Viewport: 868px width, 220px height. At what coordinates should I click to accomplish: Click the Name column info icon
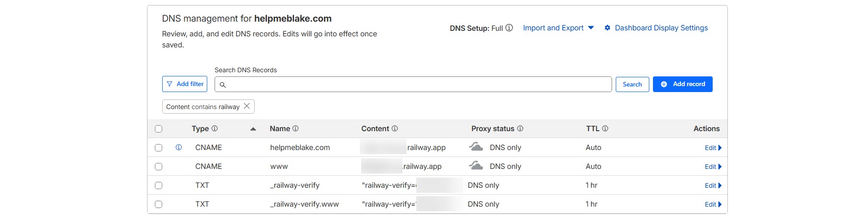point(295,128)
